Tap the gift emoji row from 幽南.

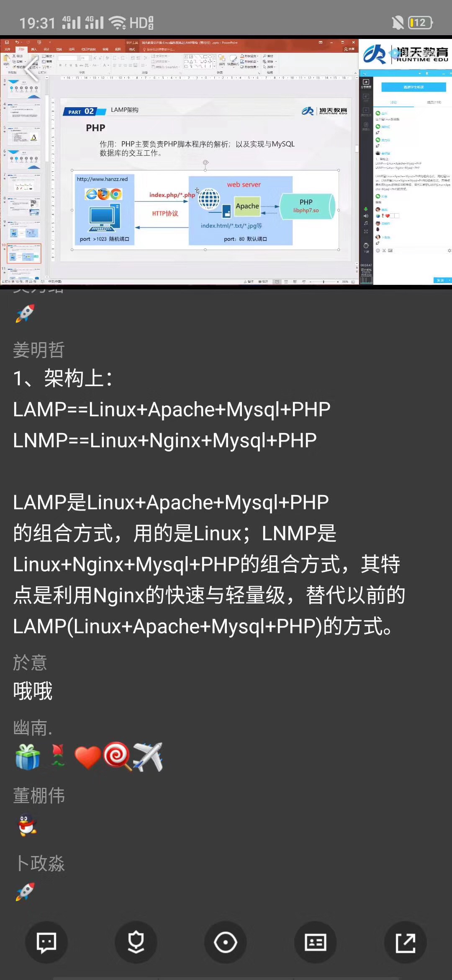89,757
